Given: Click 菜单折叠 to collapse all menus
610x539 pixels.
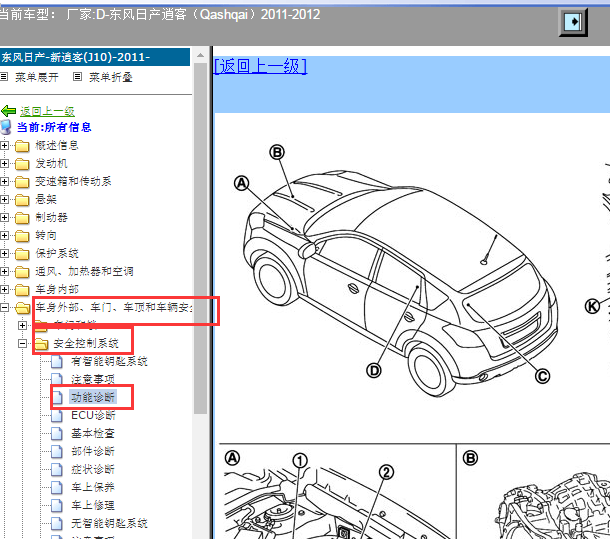Looking at the screenshot, I should click(110, 77).
